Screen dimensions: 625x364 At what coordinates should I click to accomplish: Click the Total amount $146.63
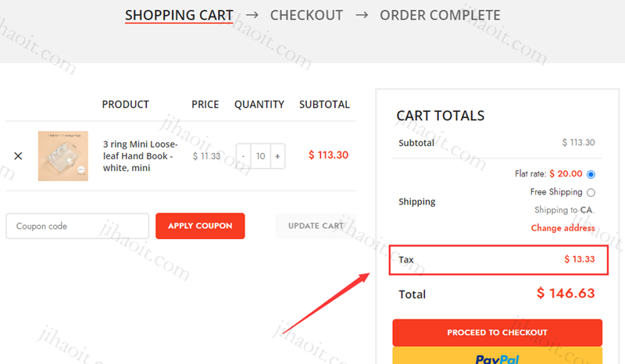(x=566, y=294)
